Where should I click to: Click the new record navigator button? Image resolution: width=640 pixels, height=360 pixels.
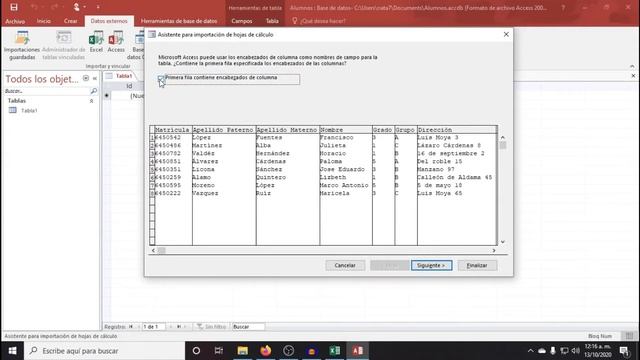[x=185, y=327]
